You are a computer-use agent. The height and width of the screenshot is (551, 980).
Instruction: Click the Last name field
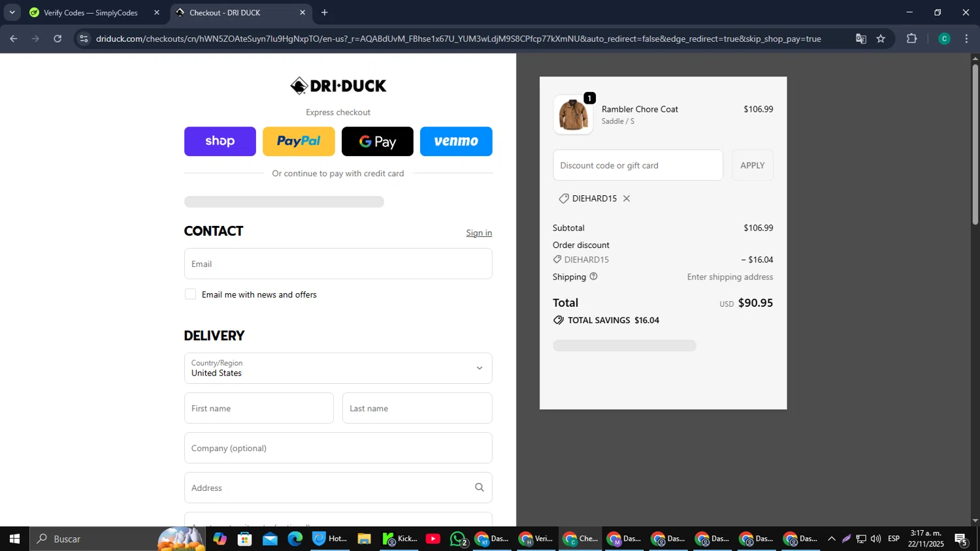coord(417,408)
